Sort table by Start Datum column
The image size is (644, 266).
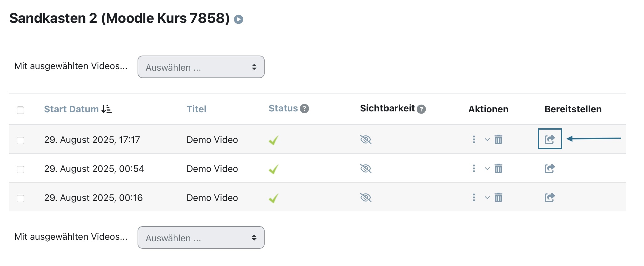coord(71,109)
